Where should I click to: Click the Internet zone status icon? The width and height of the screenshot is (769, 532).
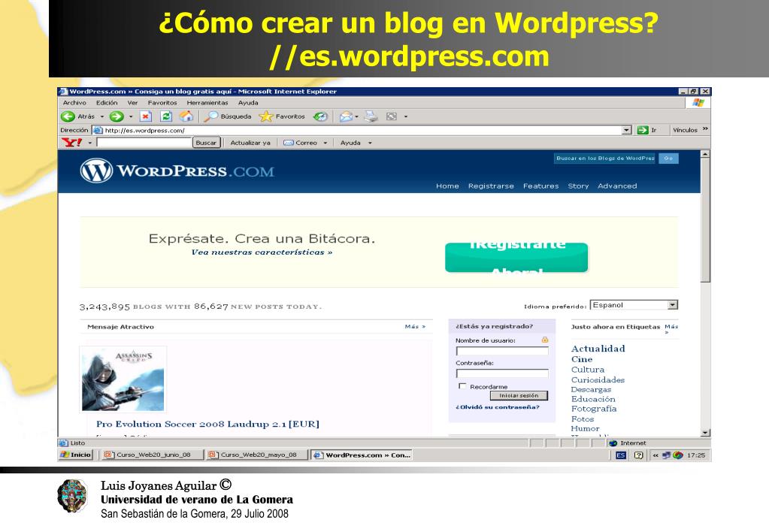613,443
